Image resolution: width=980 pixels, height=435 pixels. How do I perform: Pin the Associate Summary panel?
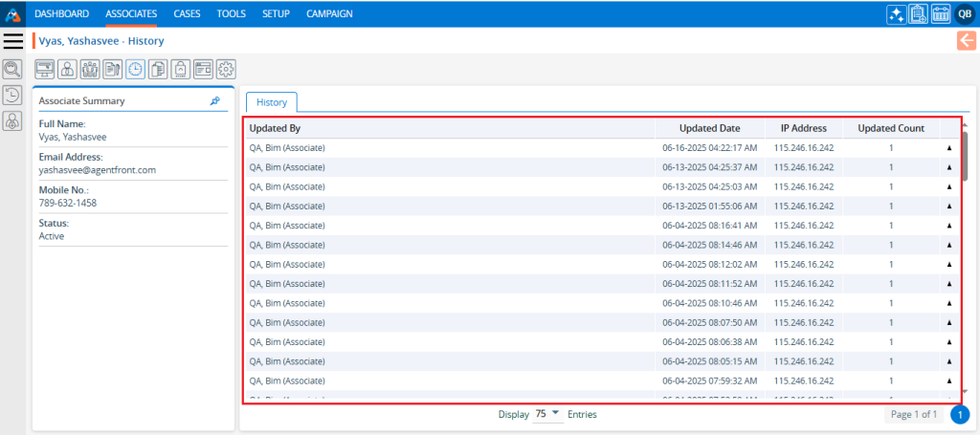[x=215, y=100]
